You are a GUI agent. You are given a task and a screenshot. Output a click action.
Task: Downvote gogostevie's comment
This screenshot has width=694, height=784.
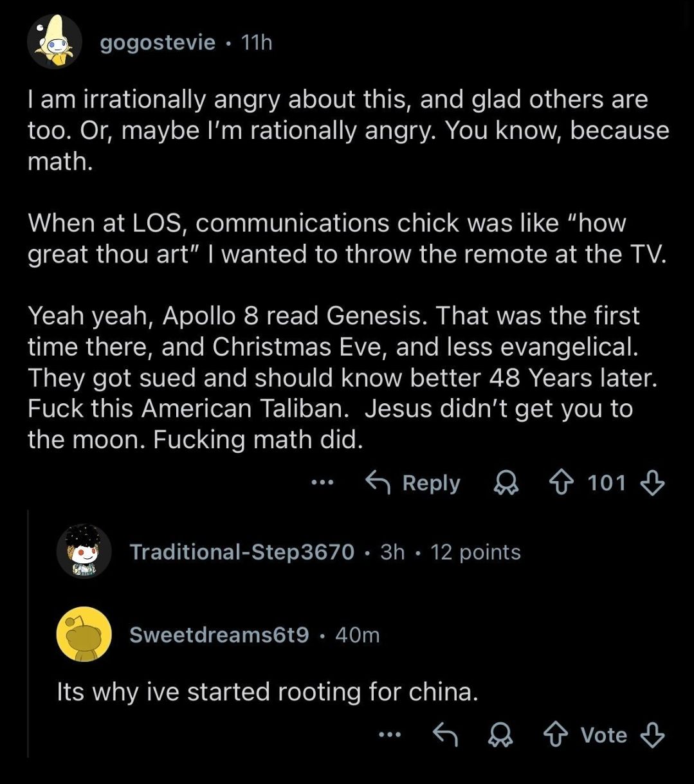tap(652, 482)
